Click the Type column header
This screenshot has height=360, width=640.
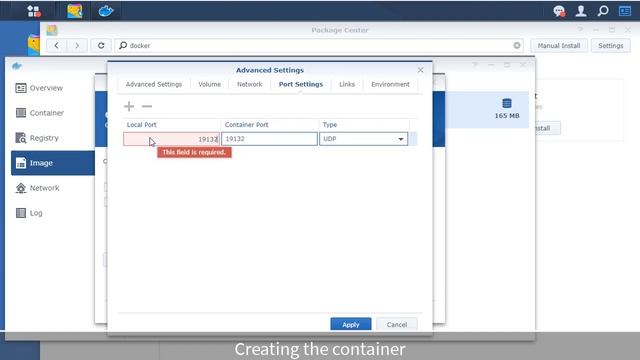pyautogui.click(x=364, y=124)
